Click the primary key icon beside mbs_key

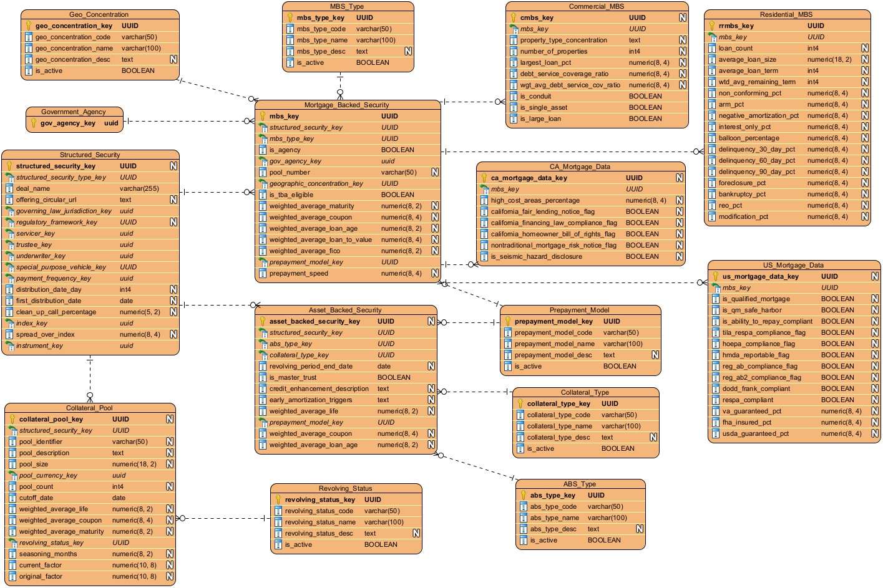pos(263,117)
